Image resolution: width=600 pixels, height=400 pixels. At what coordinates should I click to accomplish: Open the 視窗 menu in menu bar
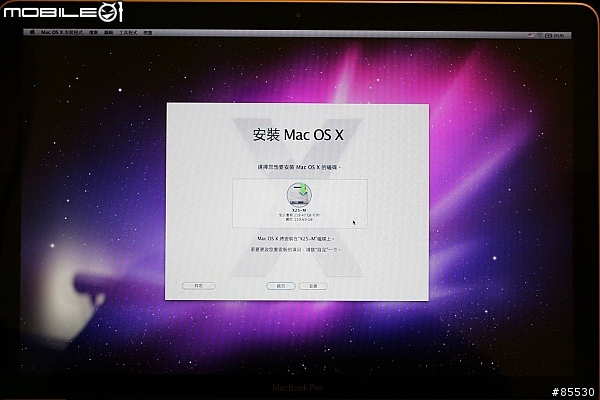tap(148, 33)
